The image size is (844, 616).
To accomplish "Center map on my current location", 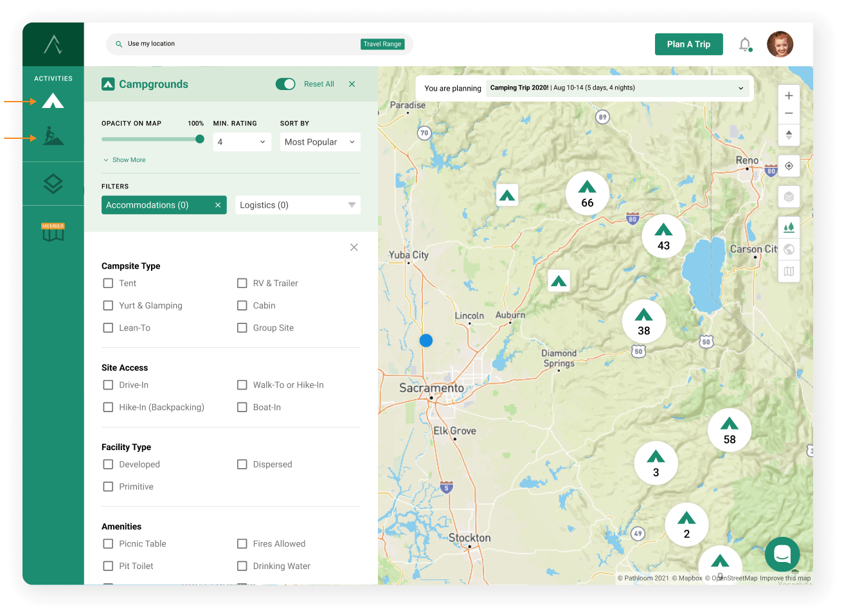I will [x=789, y=166].
